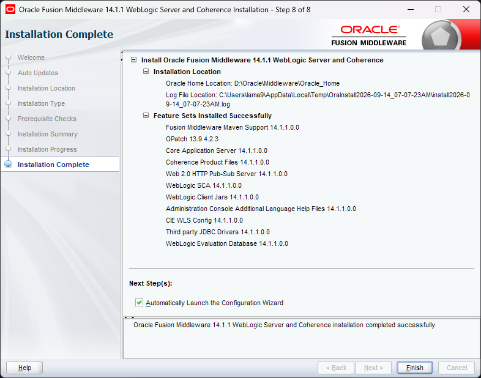The width and height of the screenshot is (481, 378).
Task: Click the Log File Location row
Action: 318,99
